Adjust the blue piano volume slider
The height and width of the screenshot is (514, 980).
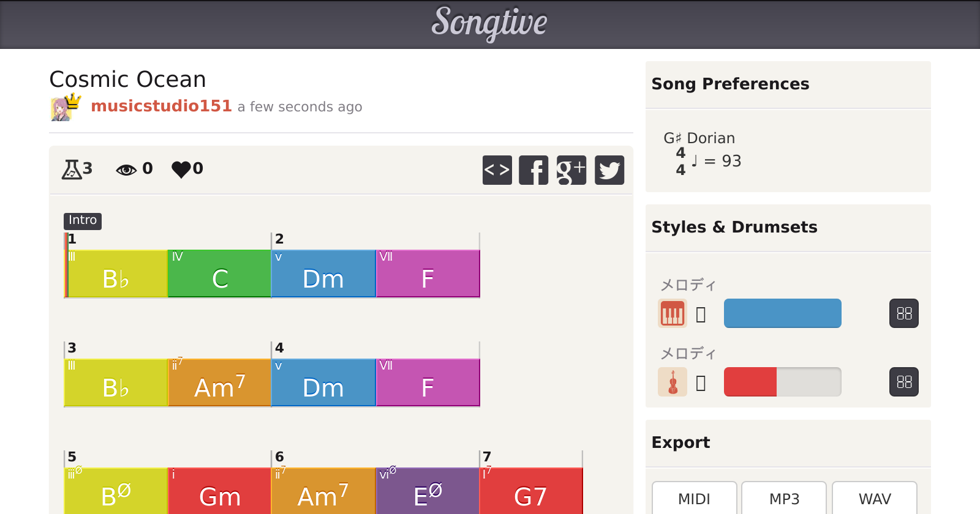pyautogui.click(x=782, y=313)
